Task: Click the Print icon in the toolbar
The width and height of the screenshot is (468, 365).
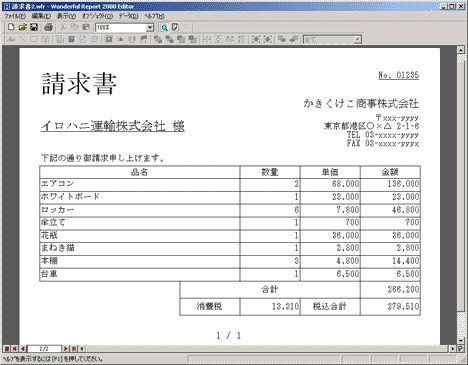Action: tap(49, 27)
